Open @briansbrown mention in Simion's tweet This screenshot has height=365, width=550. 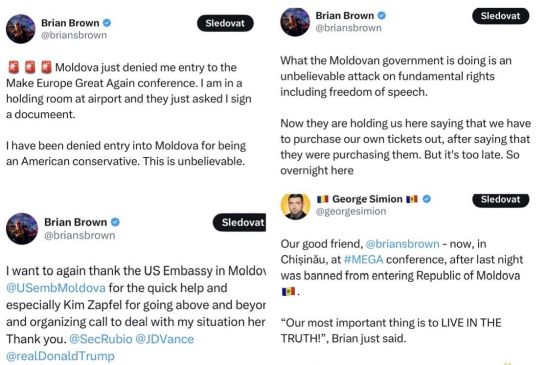tap(402, 244)
